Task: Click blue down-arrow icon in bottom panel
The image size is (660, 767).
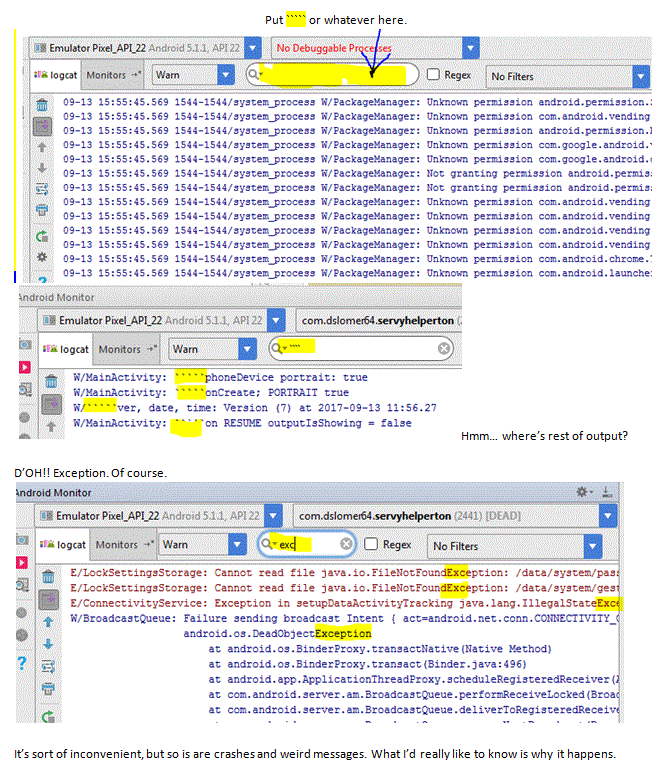Action: 48,644
